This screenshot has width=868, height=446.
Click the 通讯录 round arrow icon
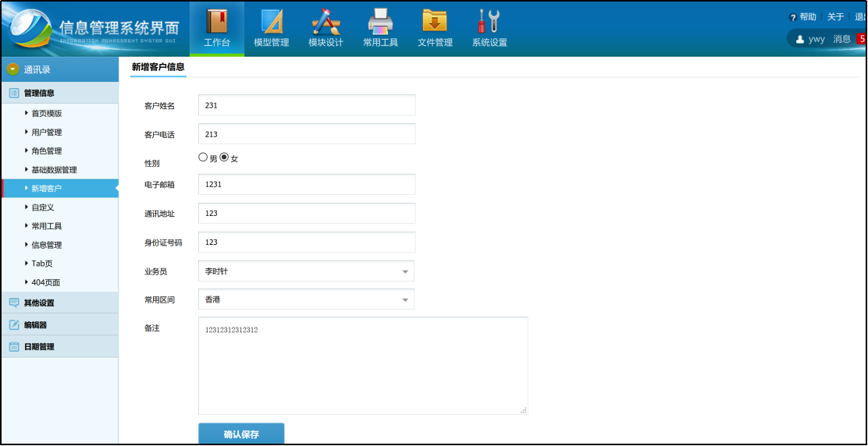click(x=12, y=69)
